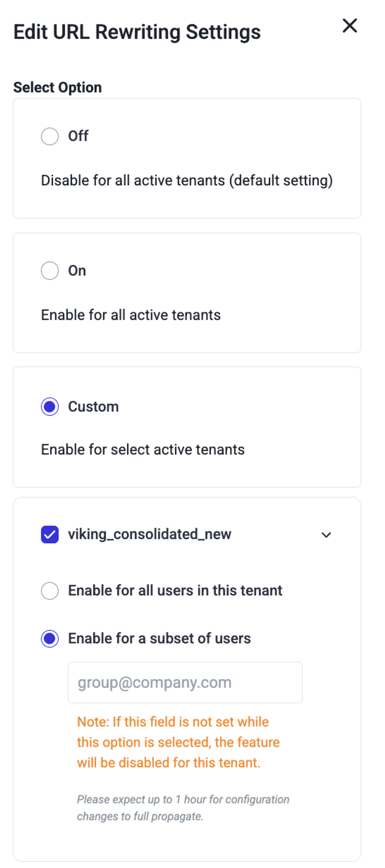Viewport: 385px width, 868px height.
Task: Click the "Custom" option label text
Action: point(93,407)
